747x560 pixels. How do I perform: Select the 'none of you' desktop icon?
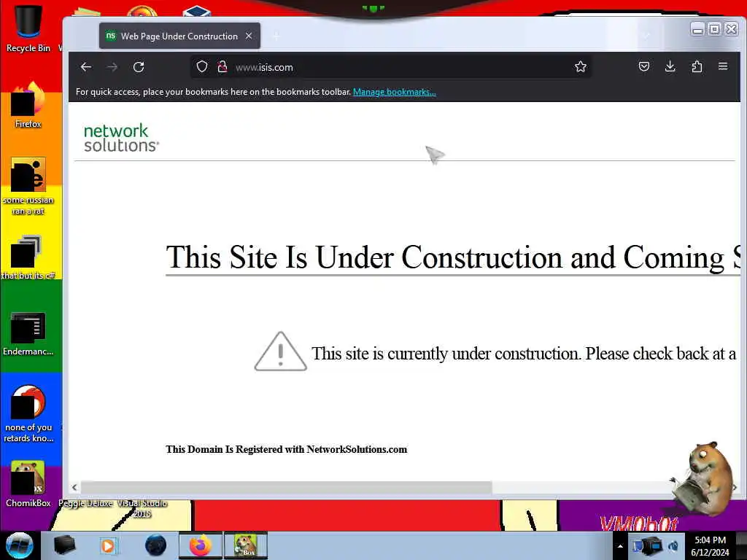coord(28,414)
